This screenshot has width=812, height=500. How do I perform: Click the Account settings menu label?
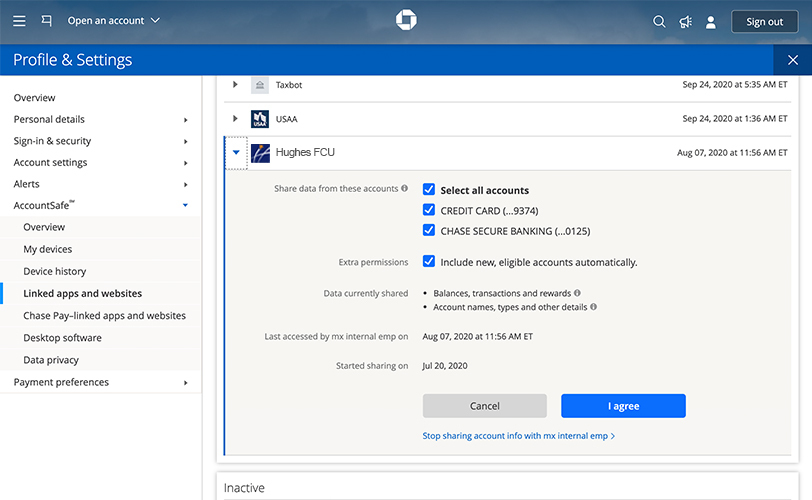(x=50, y=163)
